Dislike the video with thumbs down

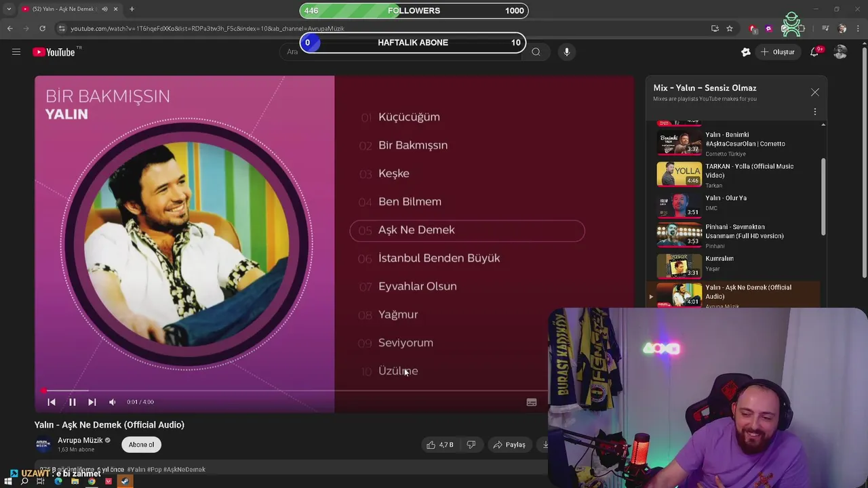[471, 445]
